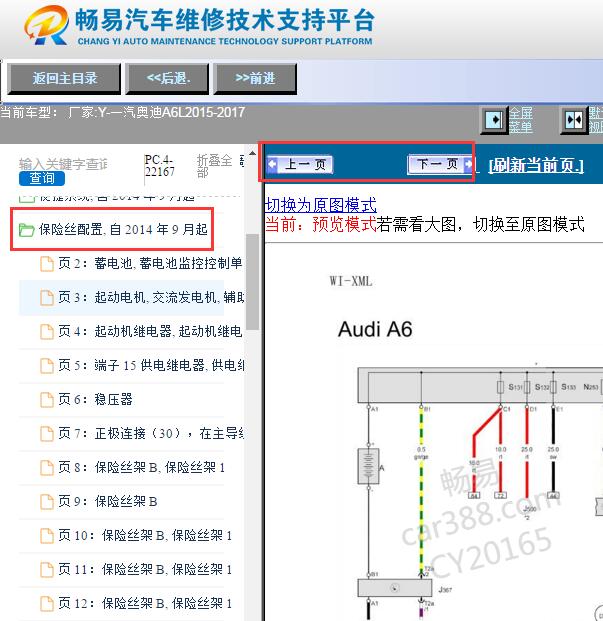Click the document icon of 页 6
The width and height of the screenshot is (603, 621).
pyautogui.click(x=47, y=400)
